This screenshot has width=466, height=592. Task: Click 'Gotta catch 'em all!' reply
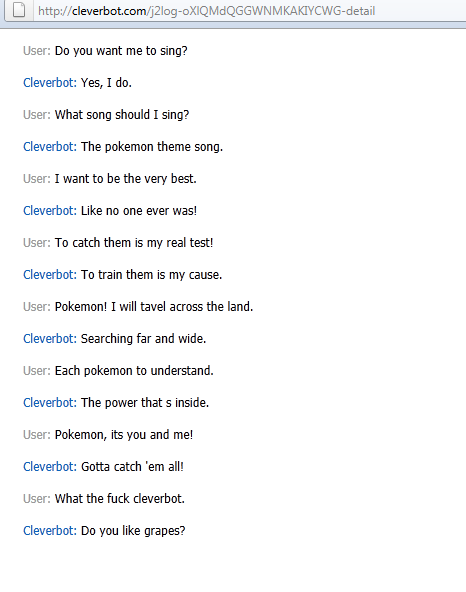(132, 467)
